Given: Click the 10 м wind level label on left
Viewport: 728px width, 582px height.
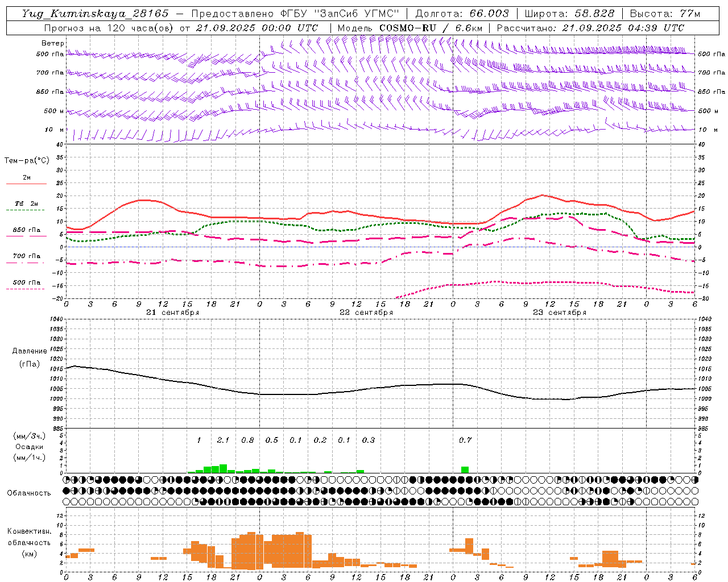Looking at the screenshot, I should 55,130.
